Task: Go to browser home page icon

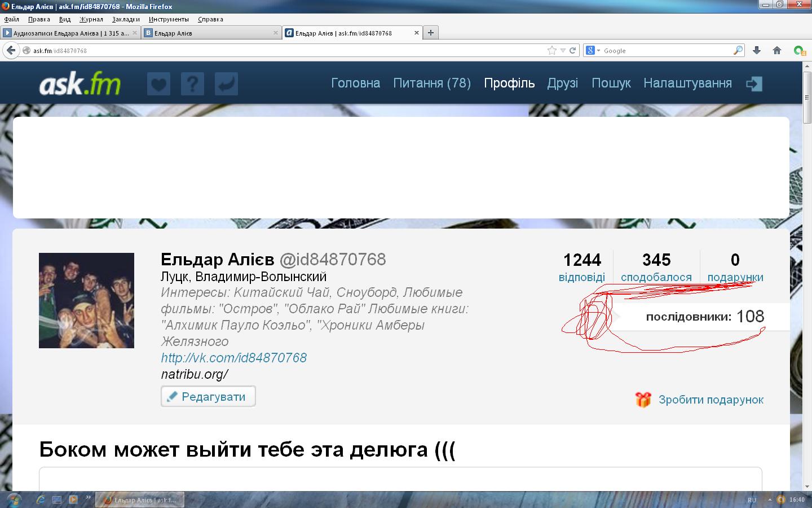Action: pos(777,50)
